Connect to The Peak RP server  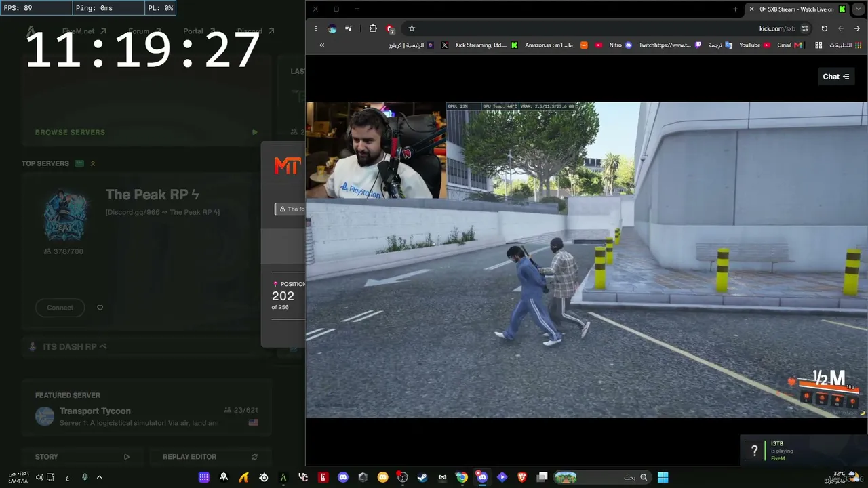point(60,308)
